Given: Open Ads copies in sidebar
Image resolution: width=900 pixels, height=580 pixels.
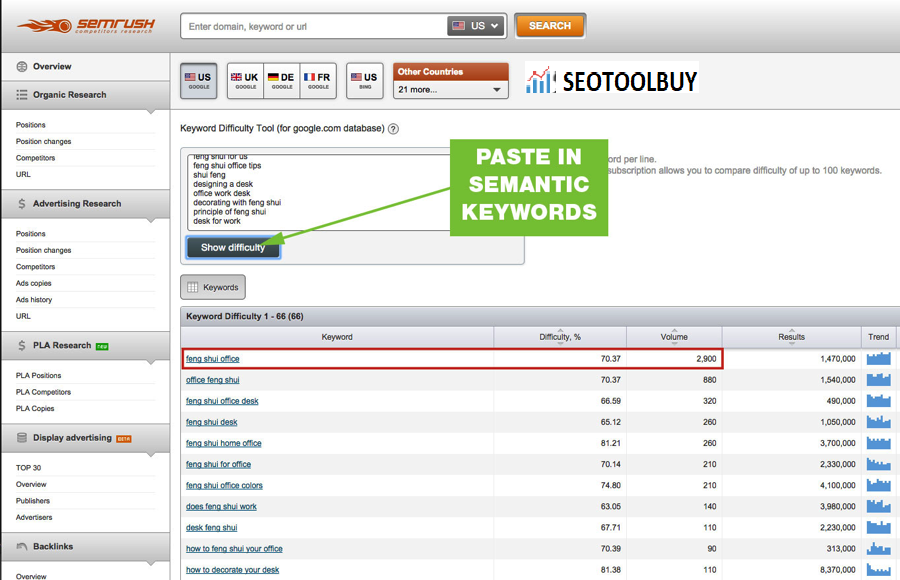Looking at the screenshot, I should point(33,283).
